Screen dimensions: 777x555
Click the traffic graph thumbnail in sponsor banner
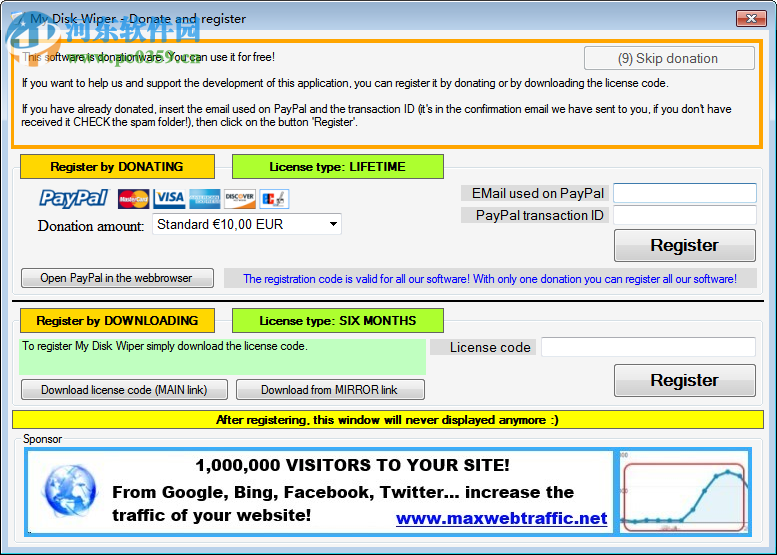tap(683, 491)
